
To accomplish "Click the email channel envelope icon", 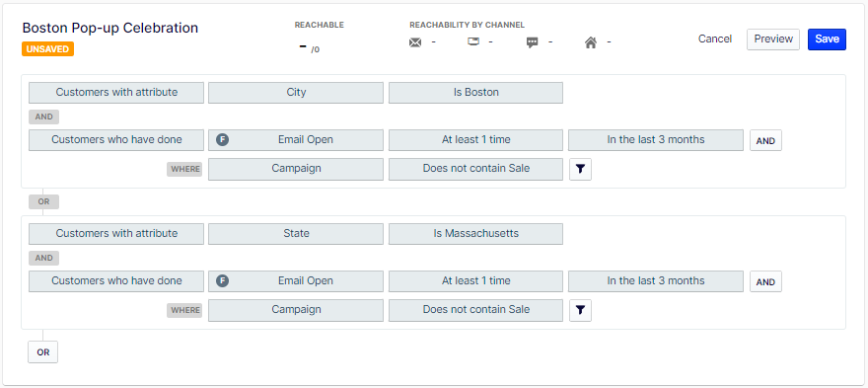I will (415, 42).
